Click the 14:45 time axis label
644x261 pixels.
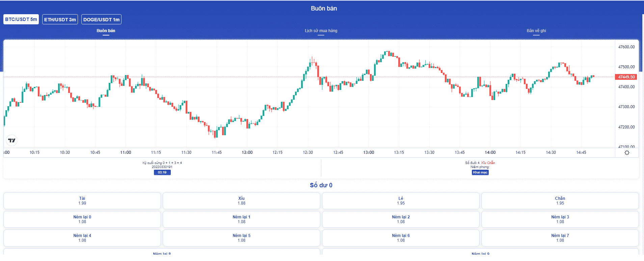[x=581, y=152]
